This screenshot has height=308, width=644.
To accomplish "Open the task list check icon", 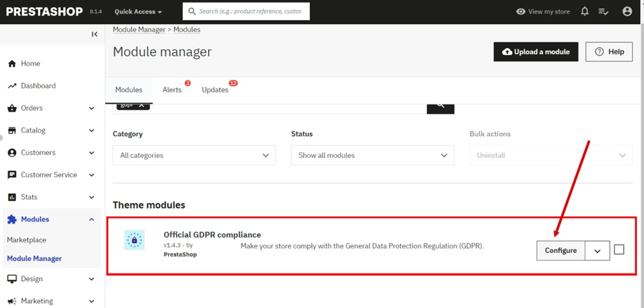I will (x=603, y=12).
